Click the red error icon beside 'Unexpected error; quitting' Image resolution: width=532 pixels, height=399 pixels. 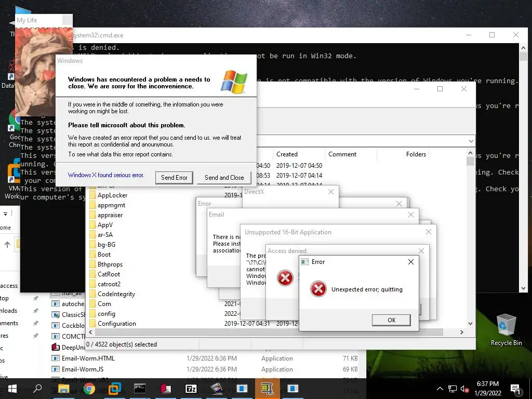(318, 289)
